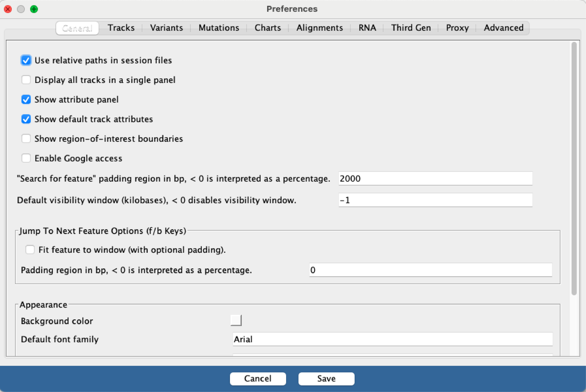Tick Fit feature to window checkbox
This screenshot has height=392, width=586.
30,250
